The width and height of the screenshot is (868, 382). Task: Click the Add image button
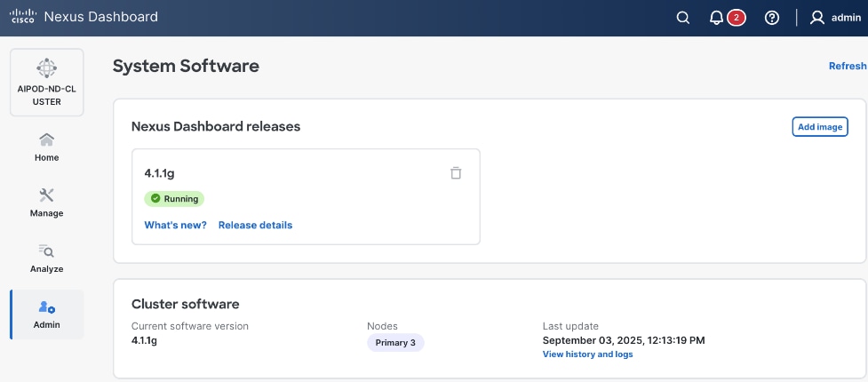[819, 127]
